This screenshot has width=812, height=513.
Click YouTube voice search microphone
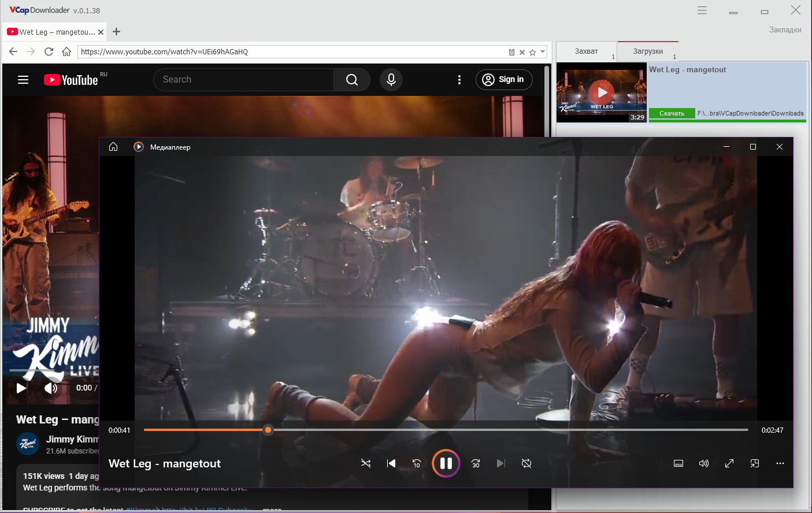391,80
